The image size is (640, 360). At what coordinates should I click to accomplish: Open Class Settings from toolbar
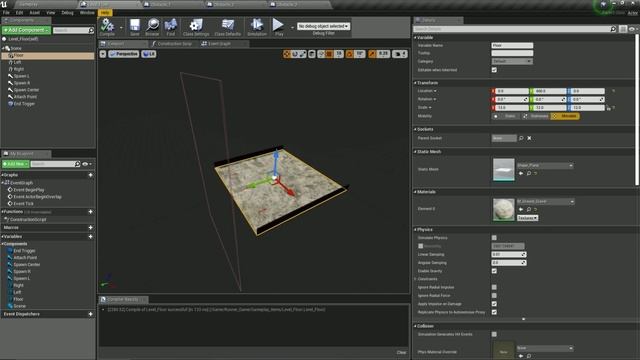[196, 27]
